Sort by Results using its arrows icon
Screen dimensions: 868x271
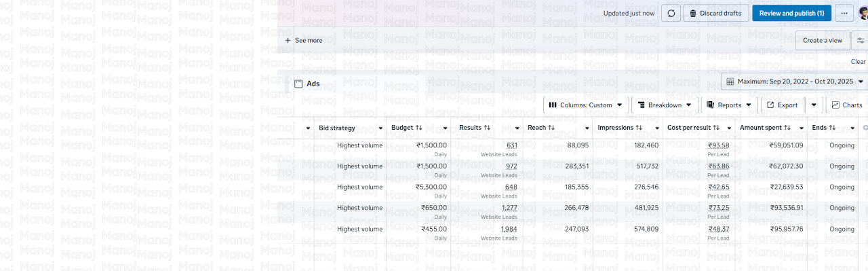pos(487,128)
